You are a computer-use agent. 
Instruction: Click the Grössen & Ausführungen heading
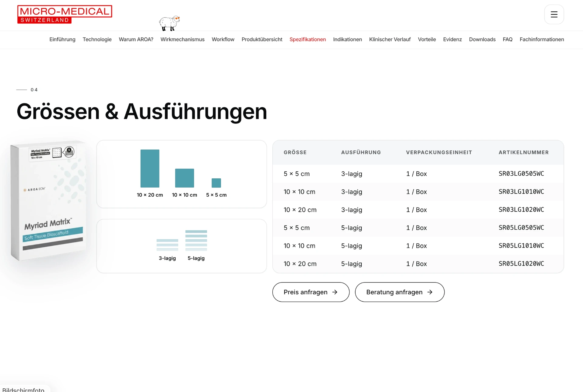142,112
